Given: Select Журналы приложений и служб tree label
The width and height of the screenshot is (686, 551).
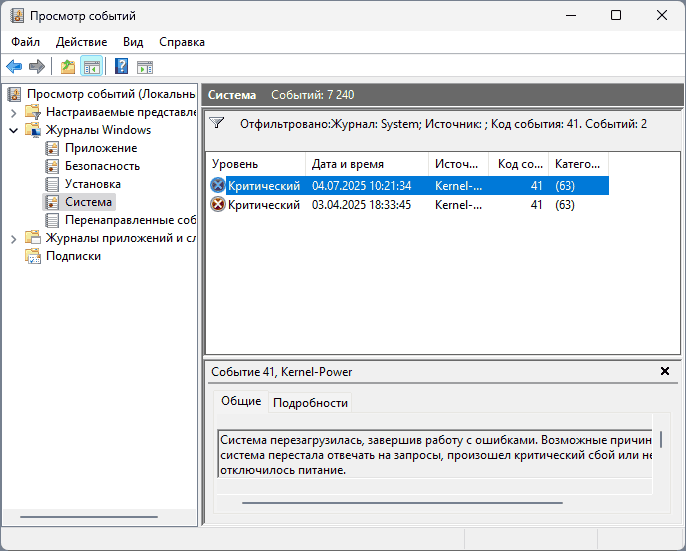Looking at the screenshot, I should [x=120, y=238].
